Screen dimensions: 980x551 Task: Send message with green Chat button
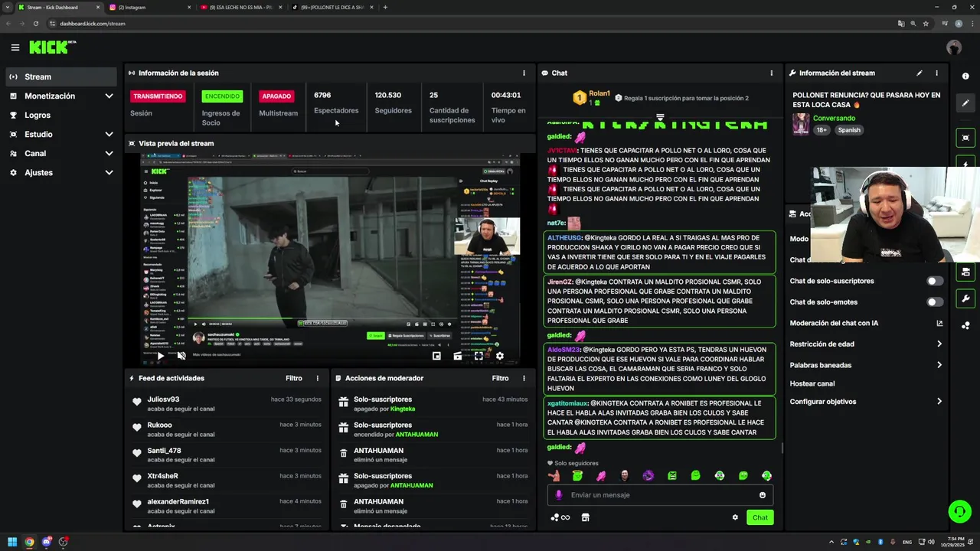pos(759,517)
